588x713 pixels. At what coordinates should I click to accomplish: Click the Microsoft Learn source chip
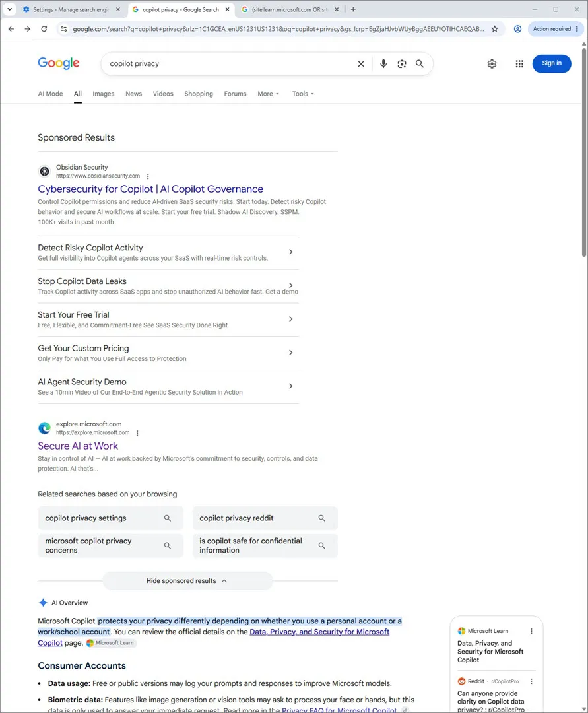(x=111, y=643)
